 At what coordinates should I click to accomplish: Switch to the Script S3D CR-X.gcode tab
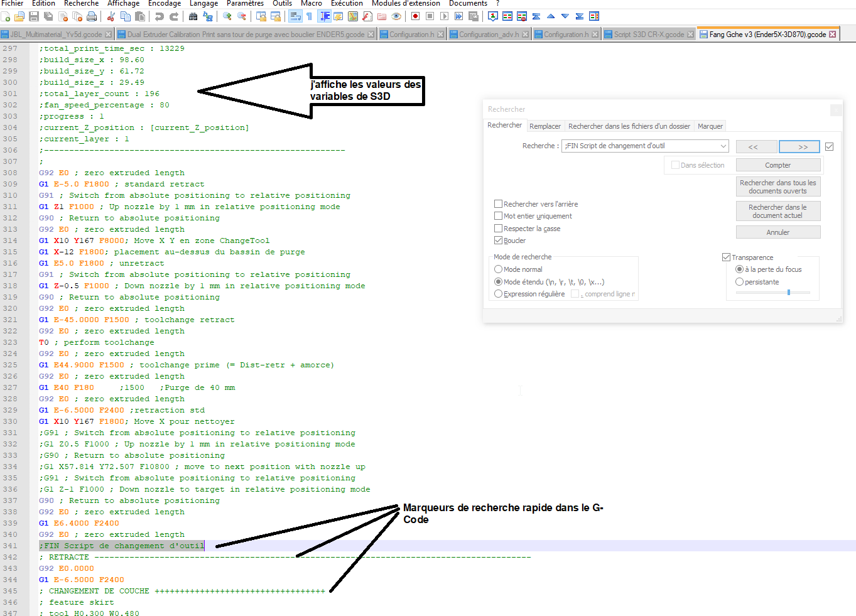coord(649,35)
